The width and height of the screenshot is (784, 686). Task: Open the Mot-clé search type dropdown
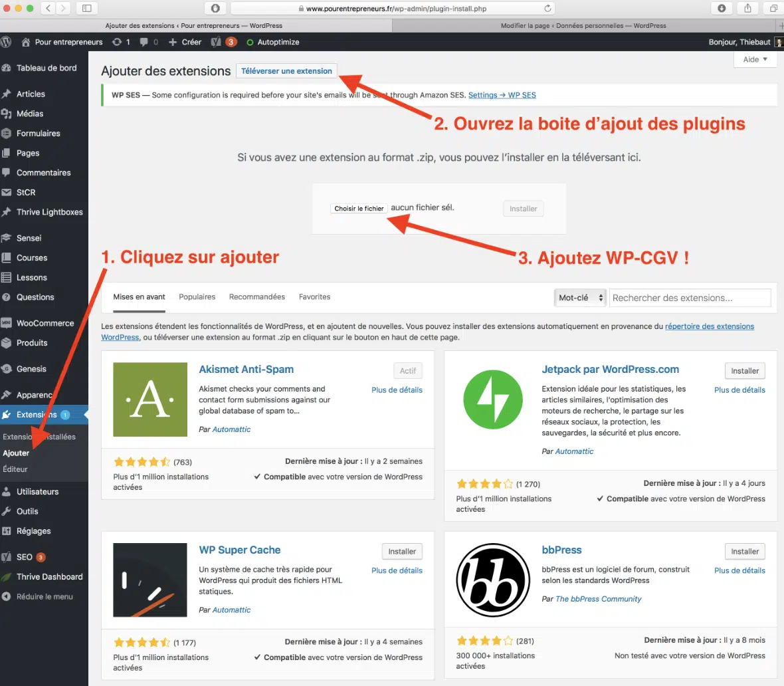[580, 298]
